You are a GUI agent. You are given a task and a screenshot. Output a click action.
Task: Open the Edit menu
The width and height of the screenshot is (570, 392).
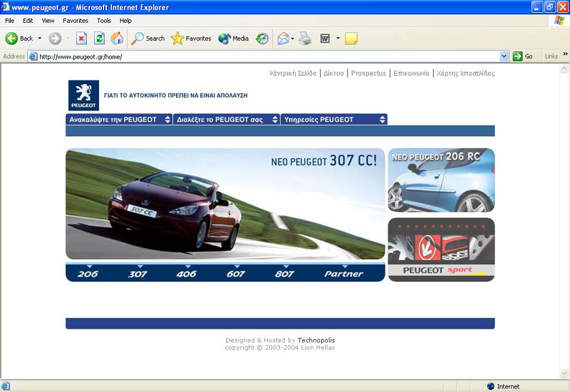pos(28,21)
